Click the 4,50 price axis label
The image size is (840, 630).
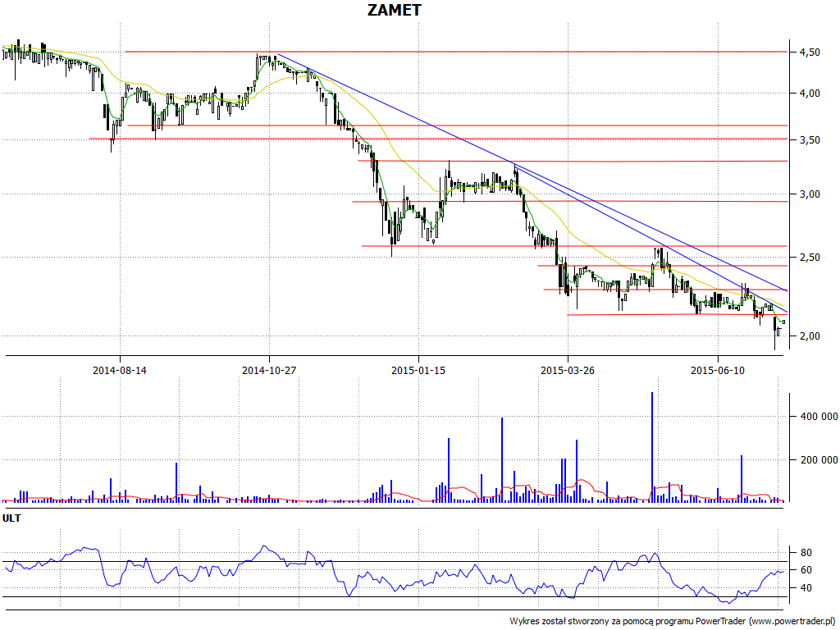pyautogui.click(x=809, y=52)
